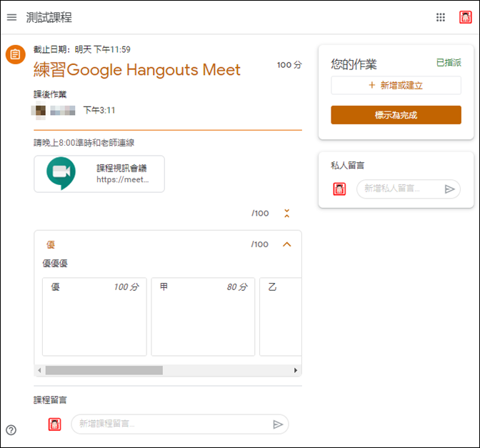This screenshot has width=480, height=448.
Task: Click the 請晚上8:00準時和老師連線 instruction
Action: 84,143
